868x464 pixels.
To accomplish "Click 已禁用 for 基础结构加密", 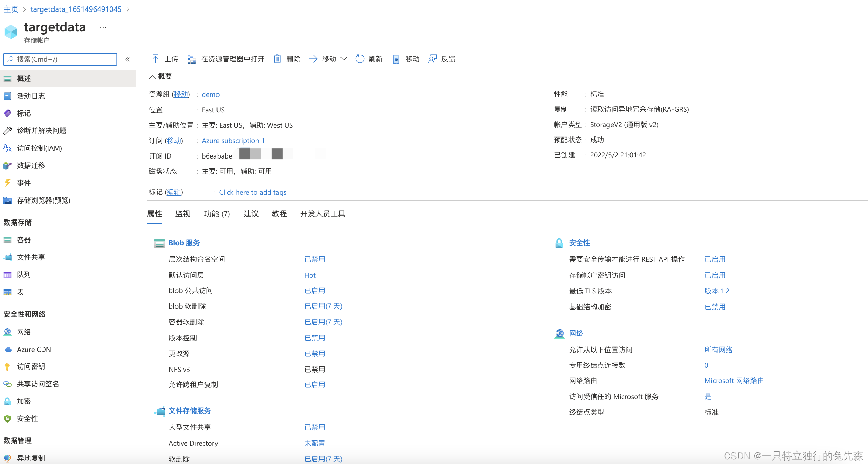I will click(715, 307).
